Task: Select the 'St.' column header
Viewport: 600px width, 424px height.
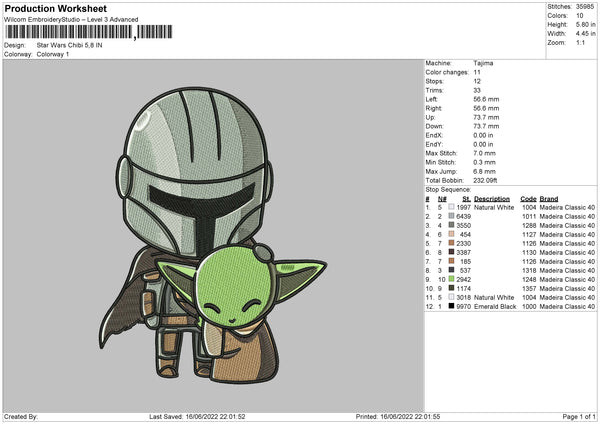Action: pos(466,199)
